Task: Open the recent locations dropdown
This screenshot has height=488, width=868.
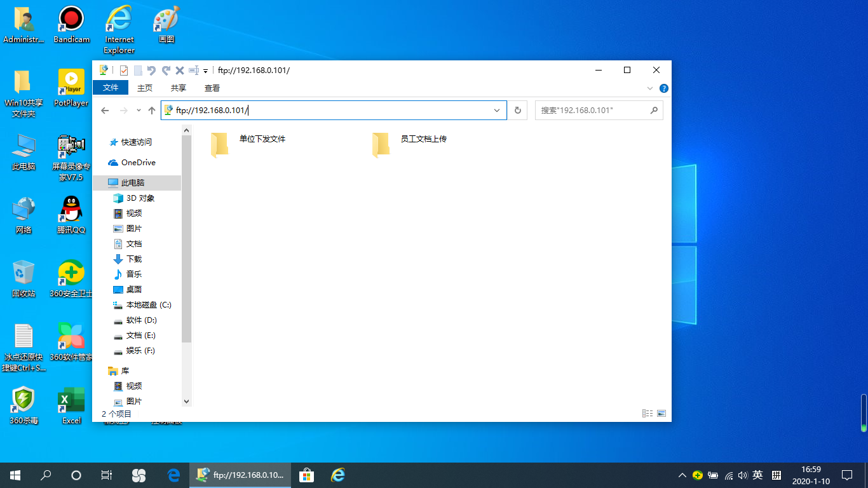Action: [139, 111]
